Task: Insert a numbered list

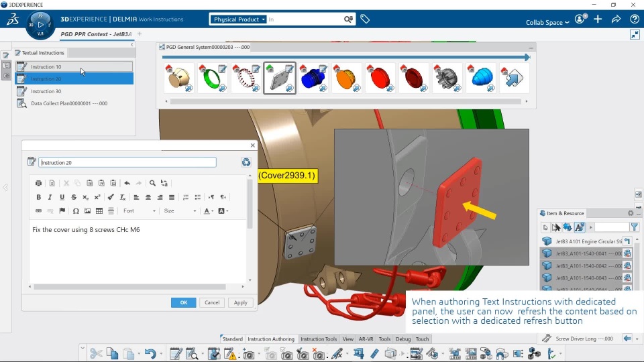Action: pyautogui.click(x=186, y=197)
